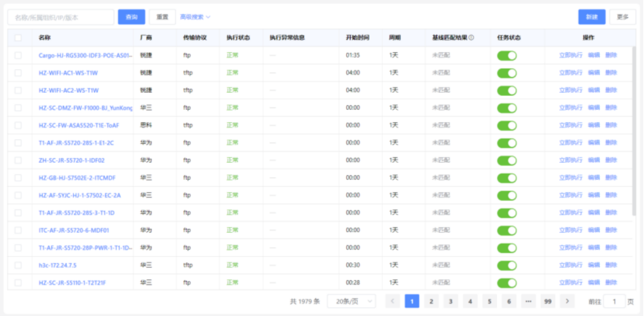Click the info icon beside 基线匹配结果

tap(471, 38)
